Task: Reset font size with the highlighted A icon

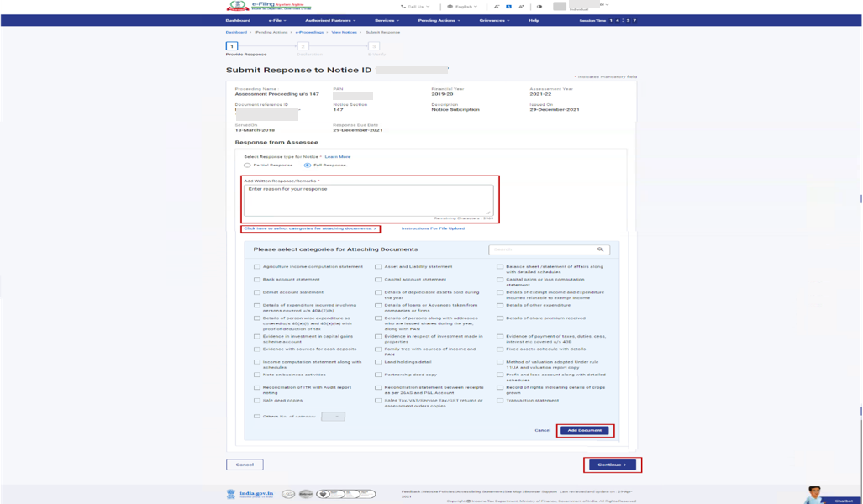Action: click(x=508, y=7)
